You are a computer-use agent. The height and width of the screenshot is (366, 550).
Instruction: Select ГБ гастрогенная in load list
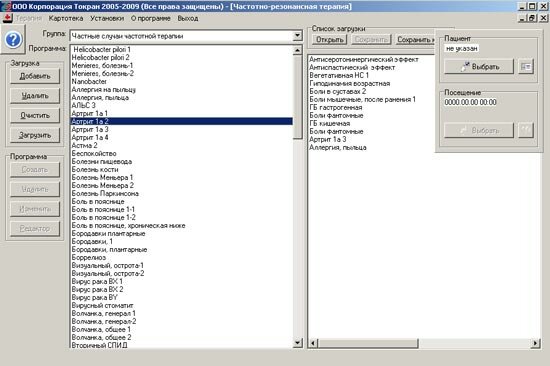(x=336, y=108)
